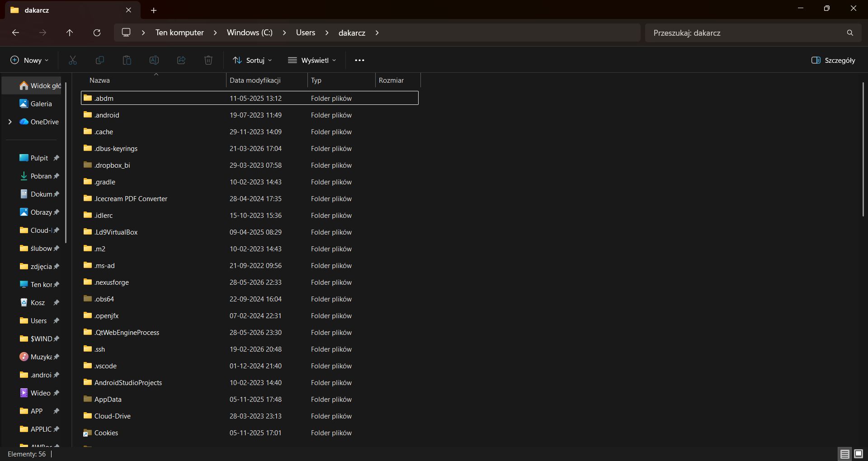Click the Share icon in toolbar

pos(181,60)
